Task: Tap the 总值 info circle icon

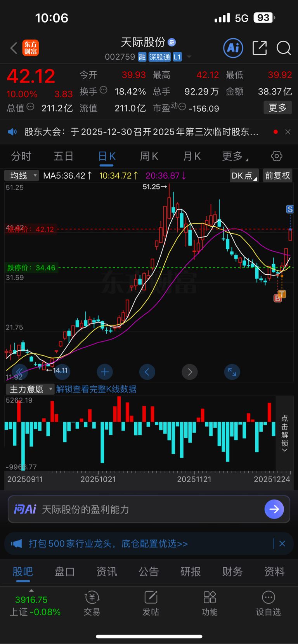Action: pyautogui.click(x=30, y=107)
